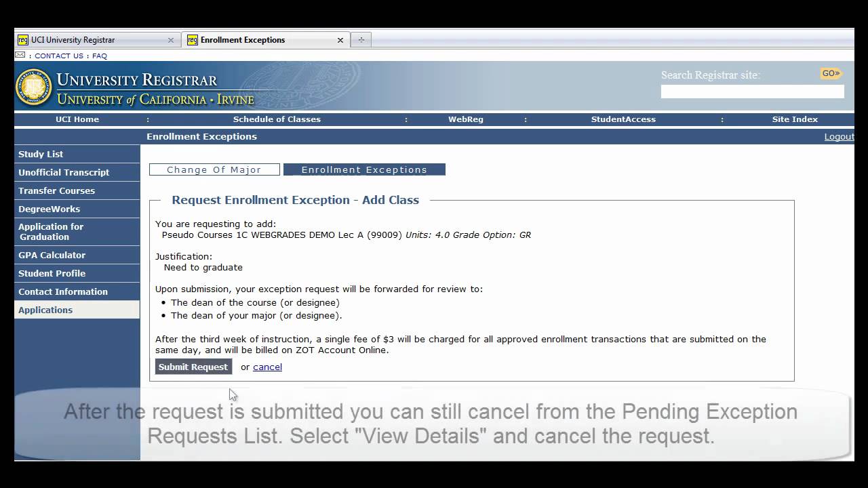
Task: Click the cancel link
Action: [x=267, y=367]
